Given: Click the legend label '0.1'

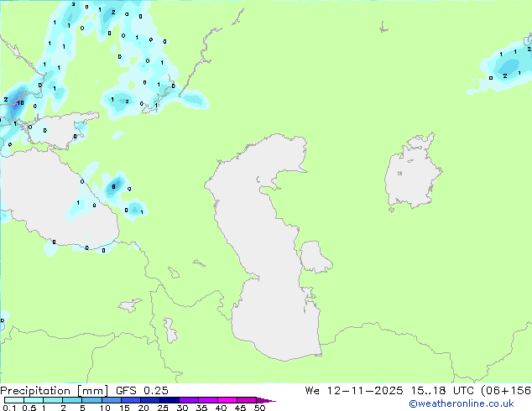Looking at the screenshot, I should click(9, 408).
